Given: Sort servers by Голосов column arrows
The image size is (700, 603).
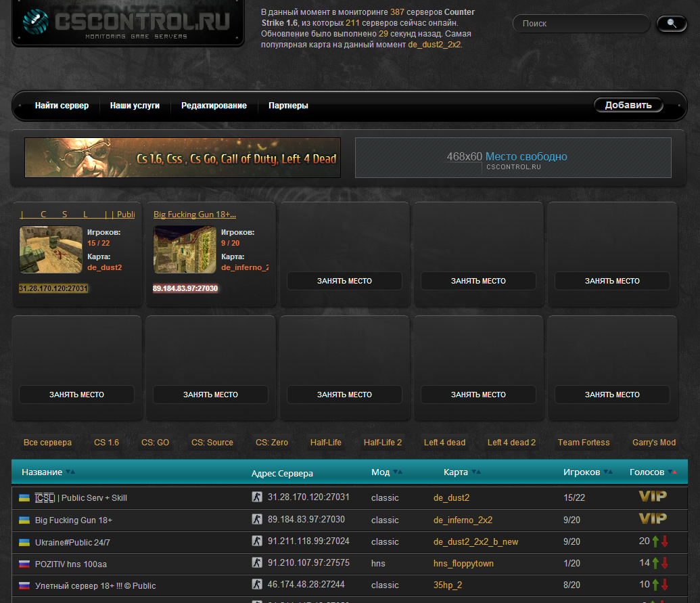Looking at the screenshot, I should click(672, 472).
